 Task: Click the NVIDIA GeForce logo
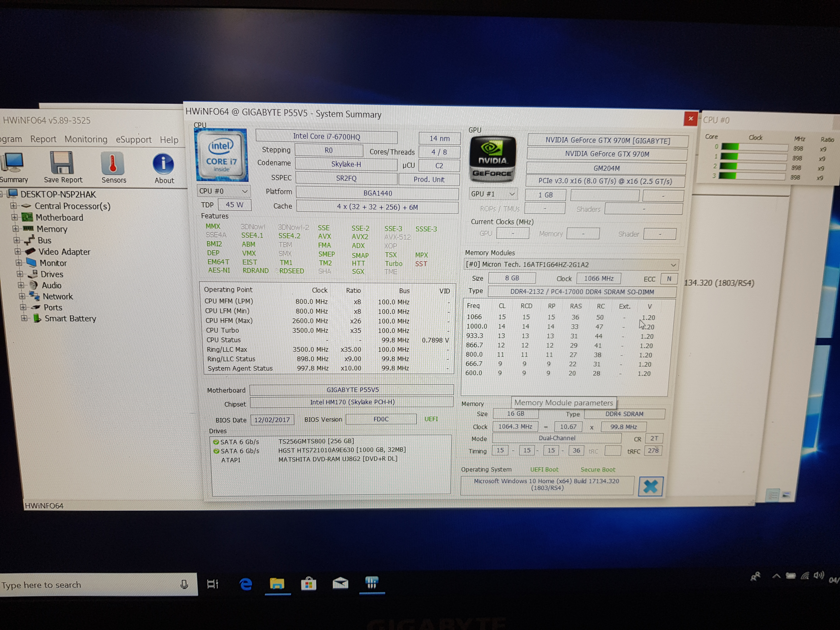(492, 160)
